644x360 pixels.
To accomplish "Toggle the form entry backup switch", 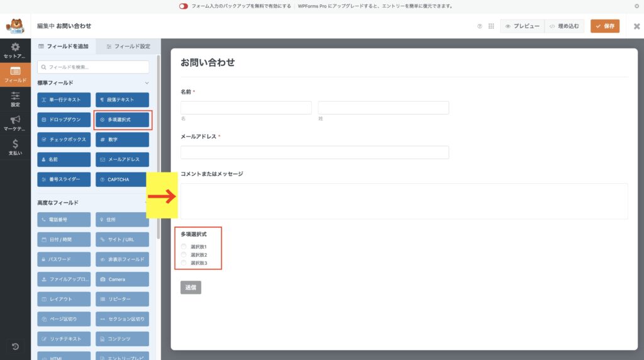I will [184, 6].
